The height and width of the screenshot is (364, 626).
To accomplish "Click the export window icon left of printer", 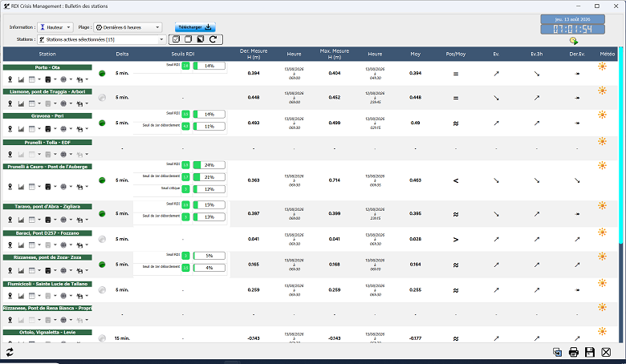I will pos(557,352).
